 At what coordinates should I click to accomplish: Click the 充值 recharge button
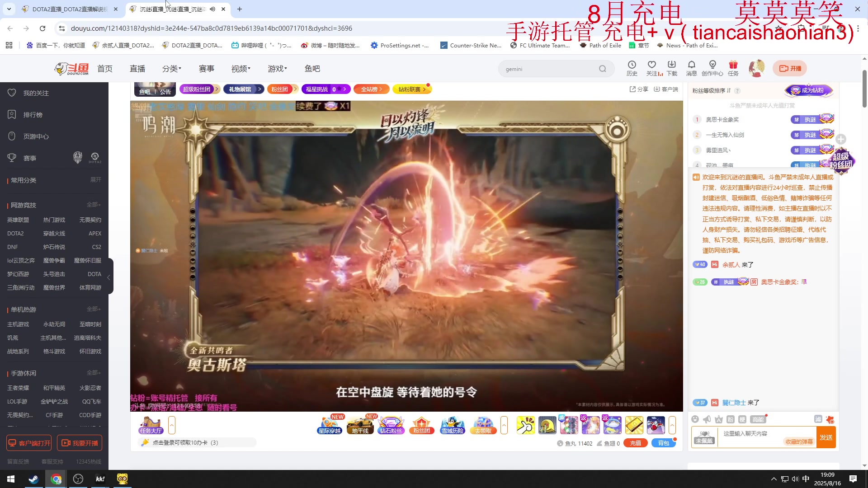(x=635, y=443)
